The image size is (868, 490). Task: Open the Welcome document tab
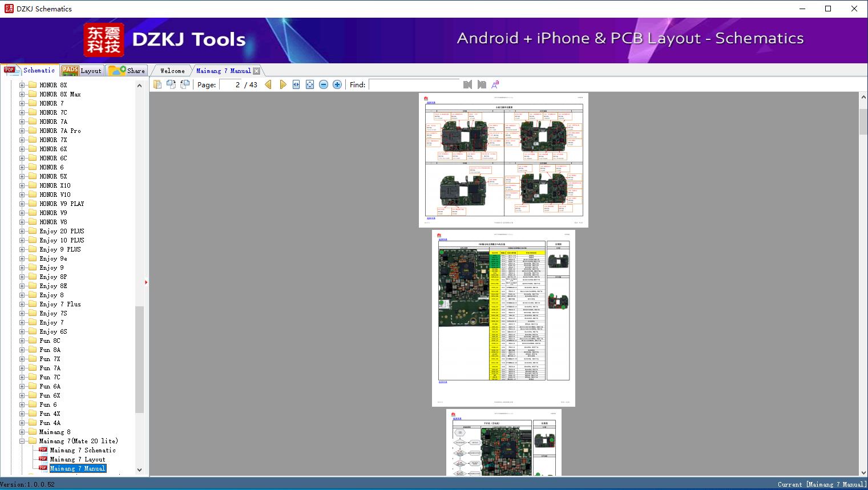172,71
